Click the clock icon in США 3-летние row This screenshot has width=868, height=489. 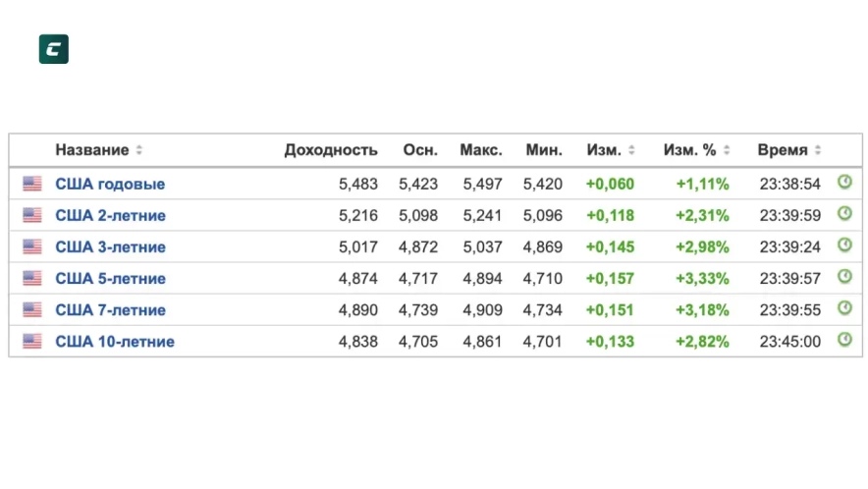pos(844,245)
